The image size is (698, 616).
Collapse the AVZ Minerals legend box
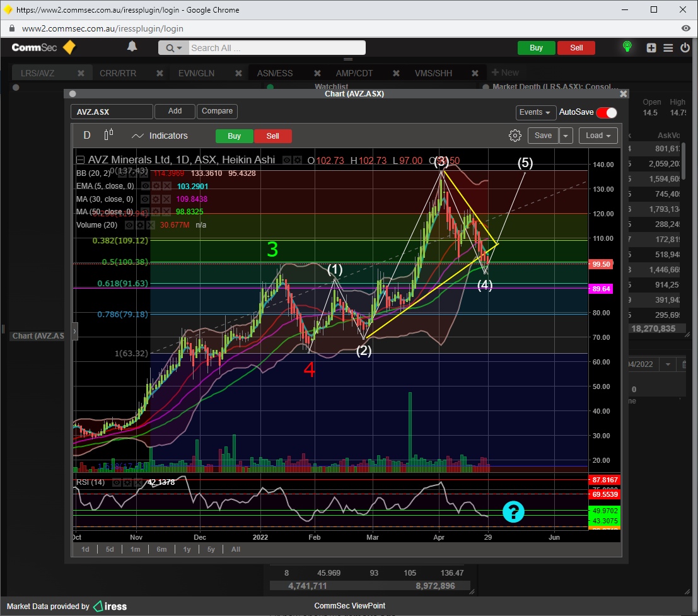click(81, 160)
